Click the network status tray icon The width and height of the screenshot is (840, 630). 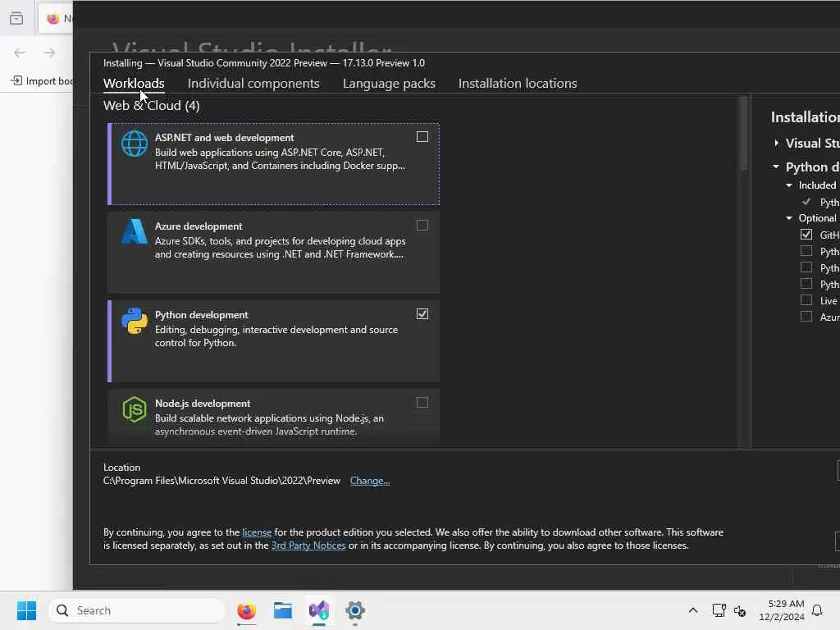click(x=719, y=610)
